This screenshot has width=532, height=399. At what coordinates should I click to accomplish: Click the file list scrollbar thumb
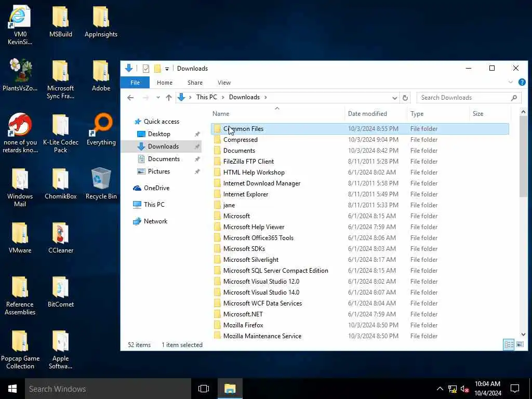point(523,156)
